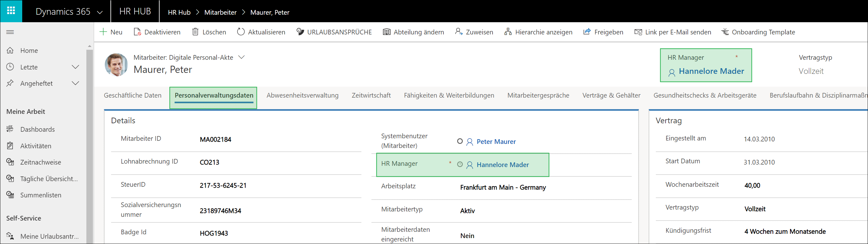Click Hannelore Mader link in header
The height and width of the screenshot is (244, 868).
coord(711,71)
